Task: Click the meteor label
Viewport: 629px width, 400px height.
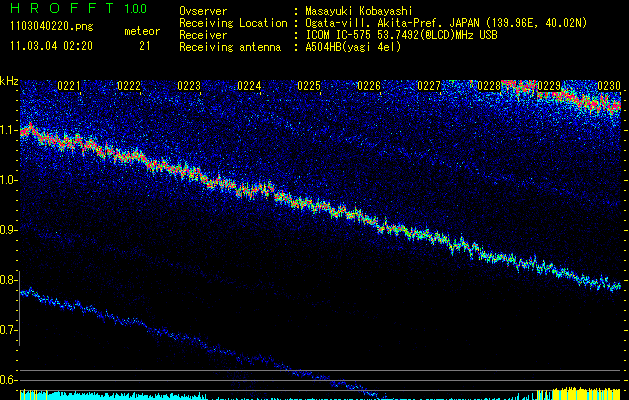Action: [142, 31]
